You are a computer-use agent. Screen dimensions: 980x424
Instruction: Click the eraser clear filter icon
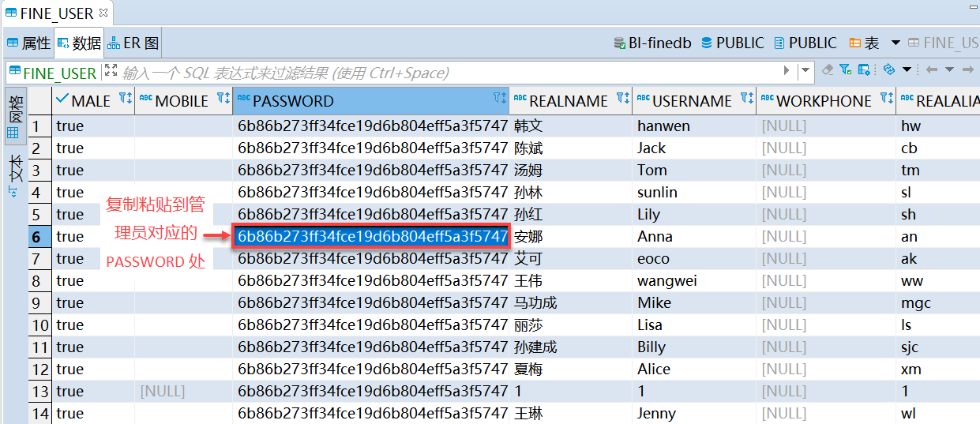828,70
